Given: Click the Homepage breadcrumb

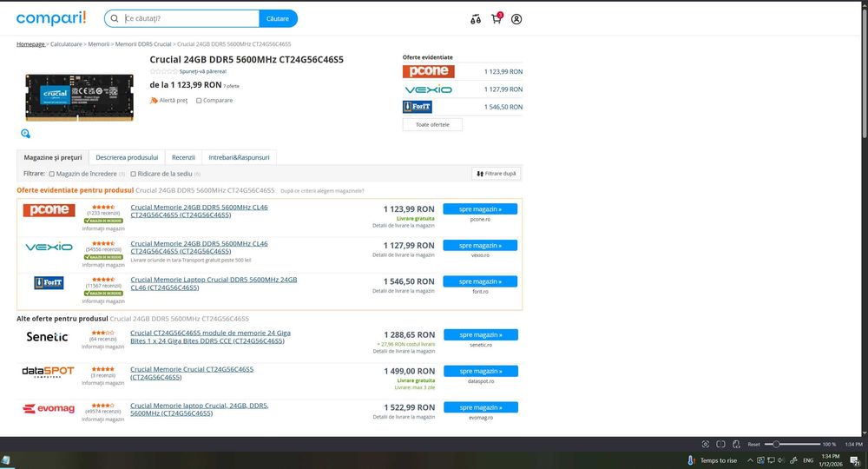Looking at the screenshot, I should (x=30, y=43).
